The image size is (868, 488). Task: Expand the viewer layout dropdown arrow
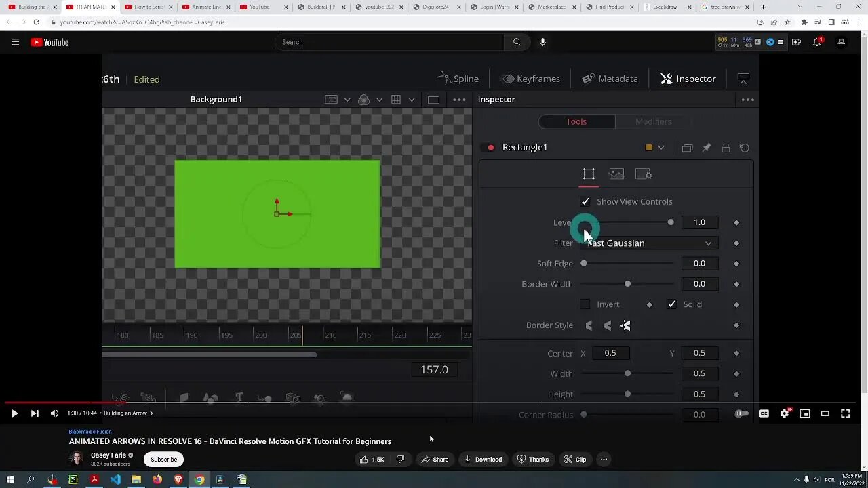pyautogui.click(x=347, y=100)
